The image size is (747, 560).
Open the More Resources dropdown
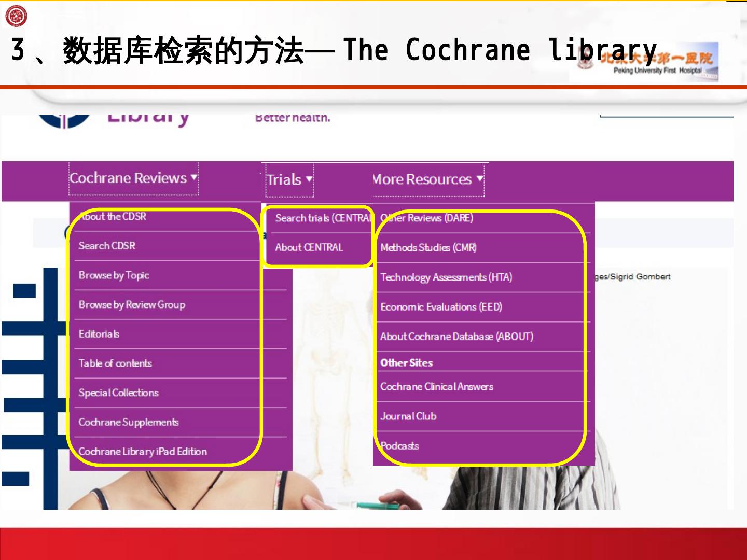click(428, 179)
